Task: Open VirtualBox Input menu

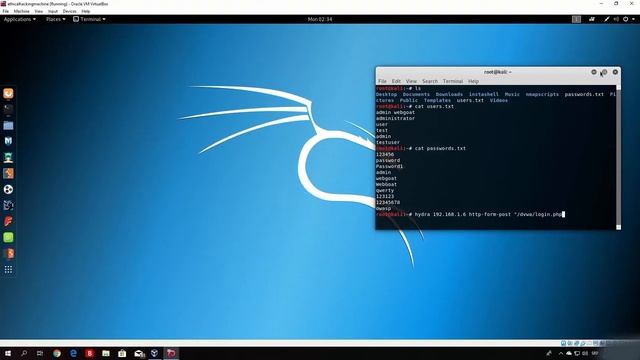Action: [x=53, y=11]
